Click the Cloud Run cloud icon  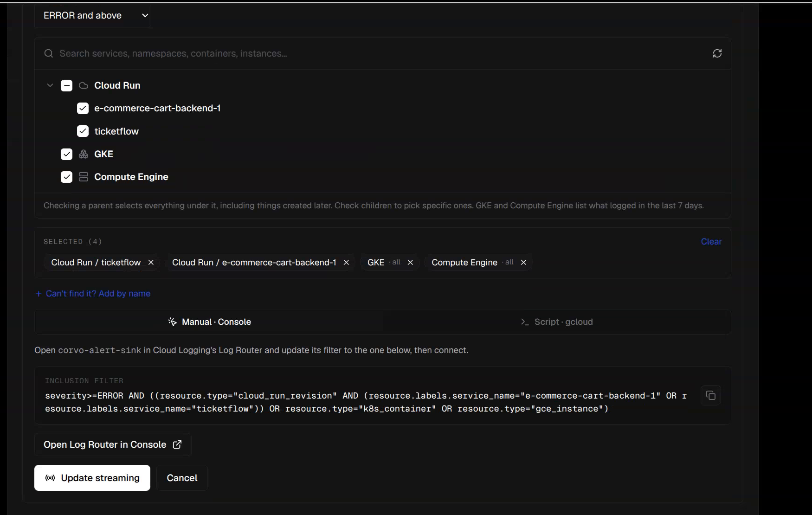[x=84, y=85]
